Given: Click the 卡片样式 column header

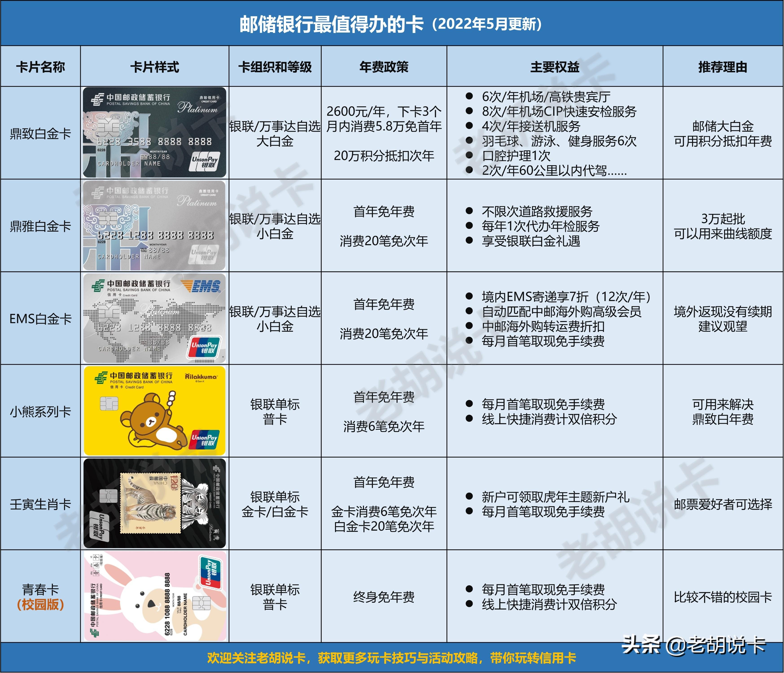Looking at the screenshot, I should (x=154, y=67).
